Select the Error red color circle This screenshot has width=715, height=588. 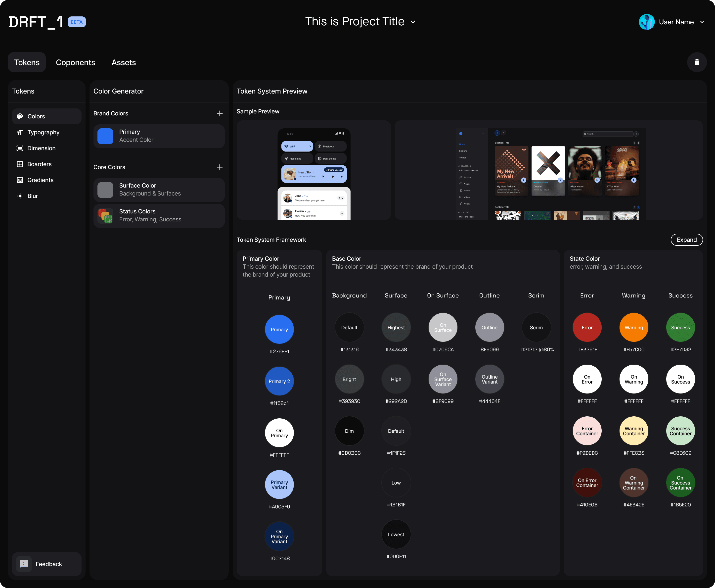click(x=587, y=328)
